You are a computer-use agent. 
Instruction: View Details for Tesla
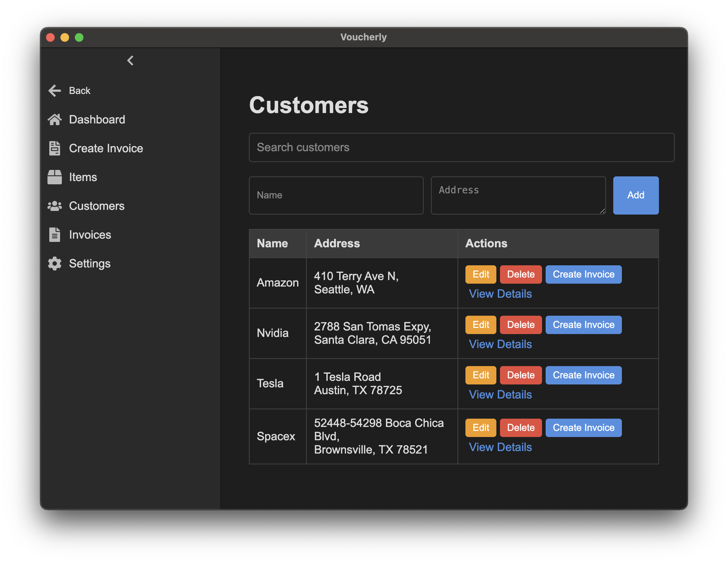(500, 395)
